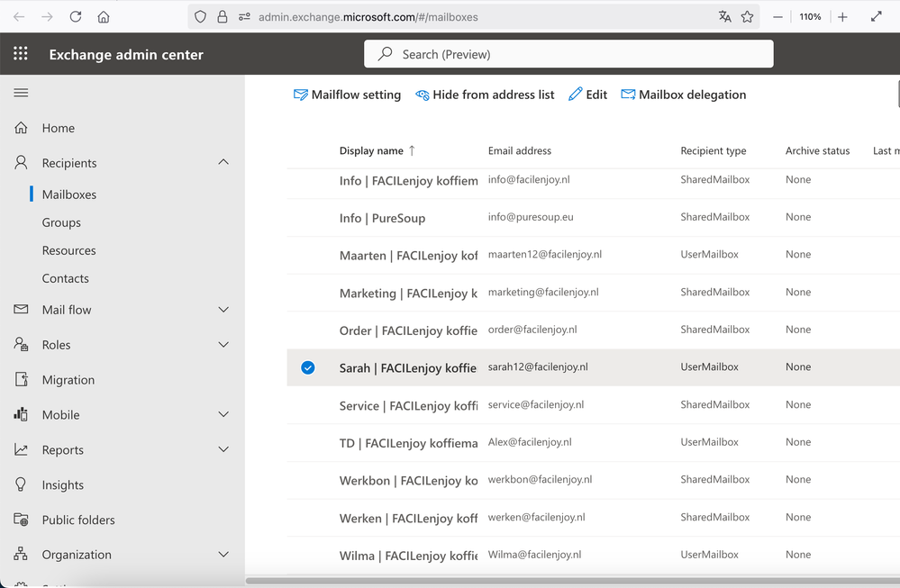Collapse the Recipients section chevron
Viewport: 900px width, 588px height.
[x=223, y=162]
